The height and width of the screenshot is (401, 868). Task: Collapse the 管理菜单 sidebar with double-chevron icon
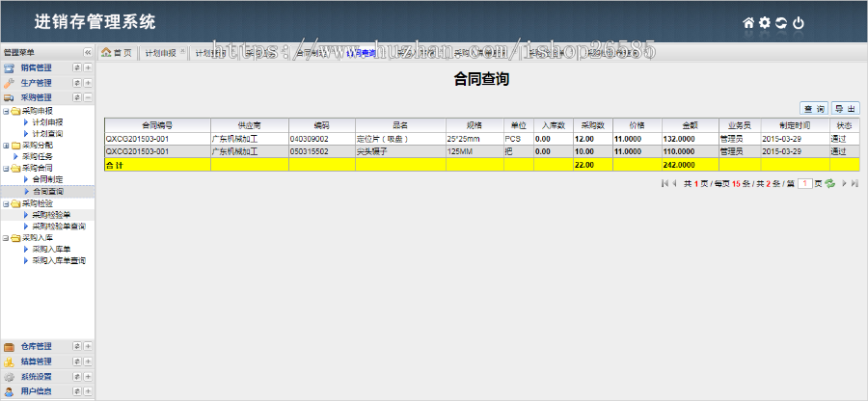88,53
